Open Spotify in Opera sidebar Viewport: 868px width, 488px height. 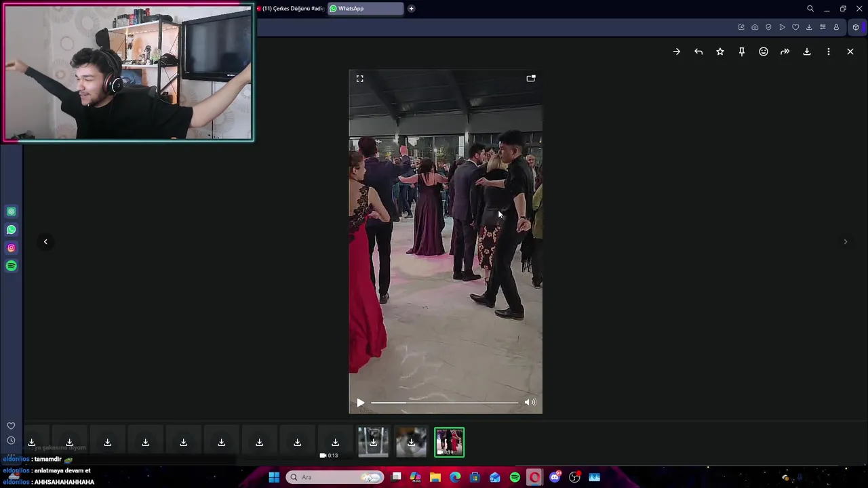coord(11,266)
